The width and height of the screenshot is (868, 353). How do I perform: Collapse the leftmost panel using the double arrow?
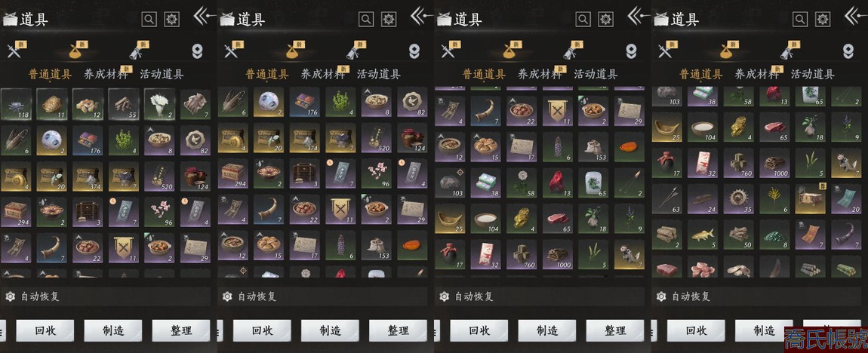[x=202, y=16]
